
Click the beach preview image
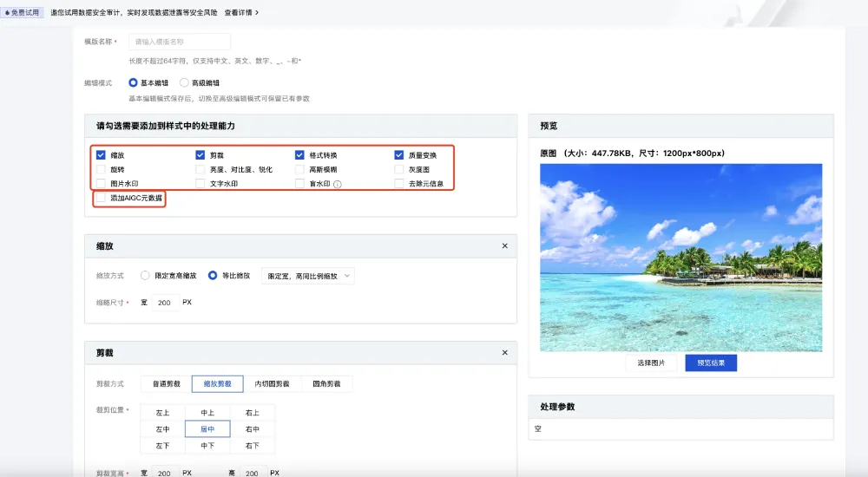pyautogui.click(x=681, y=258)
